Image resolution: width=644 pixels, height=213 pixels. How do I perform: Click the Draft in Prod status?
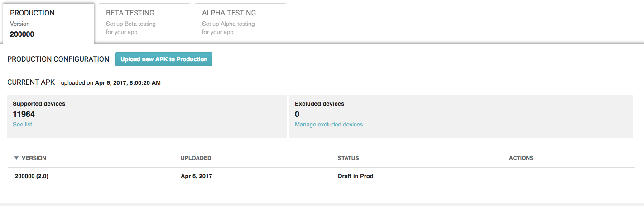[356, 176]
